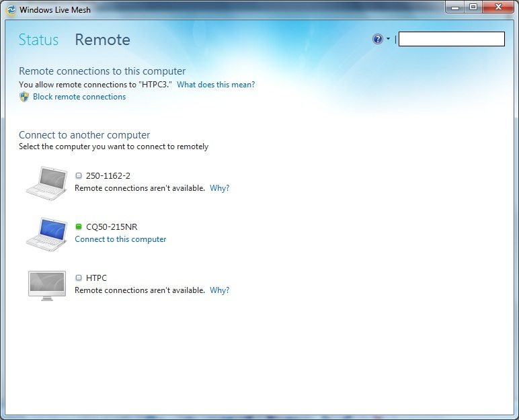Open the 'What does this mean?' link
This screenshot has height=420, width=519.
[216, 85]
